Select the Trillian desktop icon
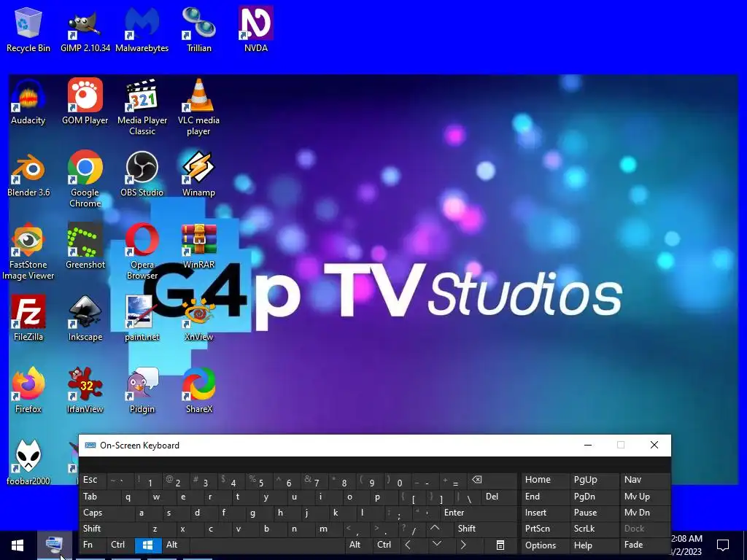This screenshot has width=747, height=560. pyautogui.click(x=198, y=29)
